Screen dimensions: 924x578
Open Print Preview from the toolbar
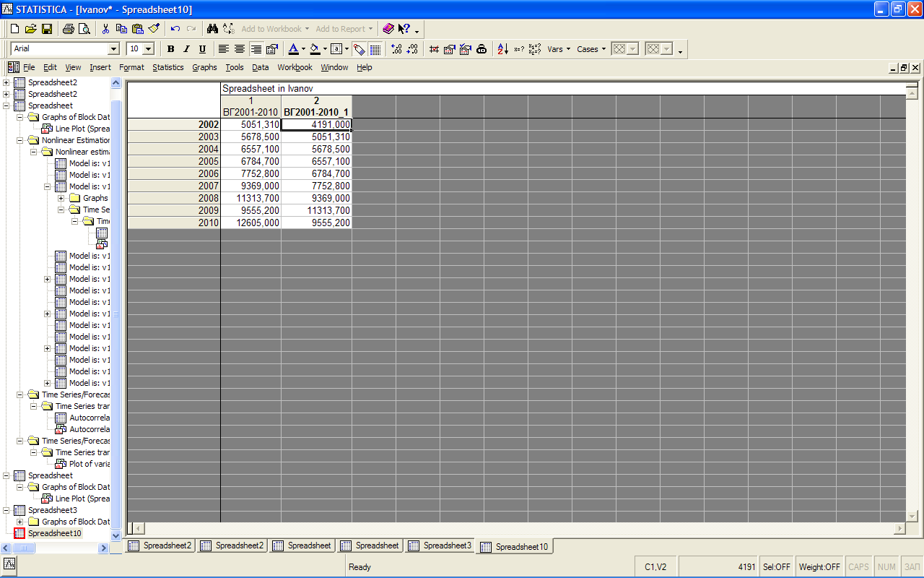(x=84, y=29)
